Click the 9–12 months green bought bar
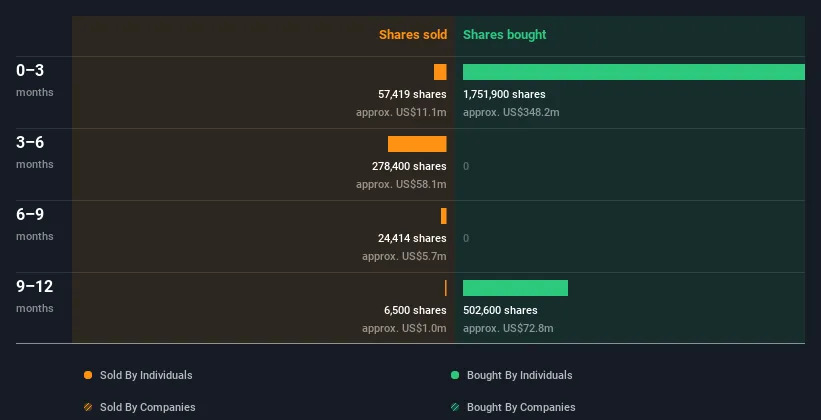 [515, 288]
